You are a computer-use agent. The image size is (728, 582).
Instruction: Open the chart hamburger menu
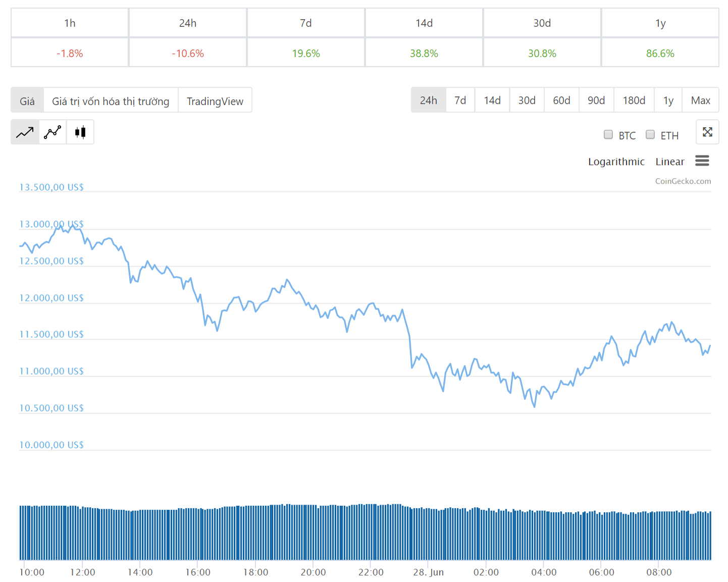click(702, 161)
